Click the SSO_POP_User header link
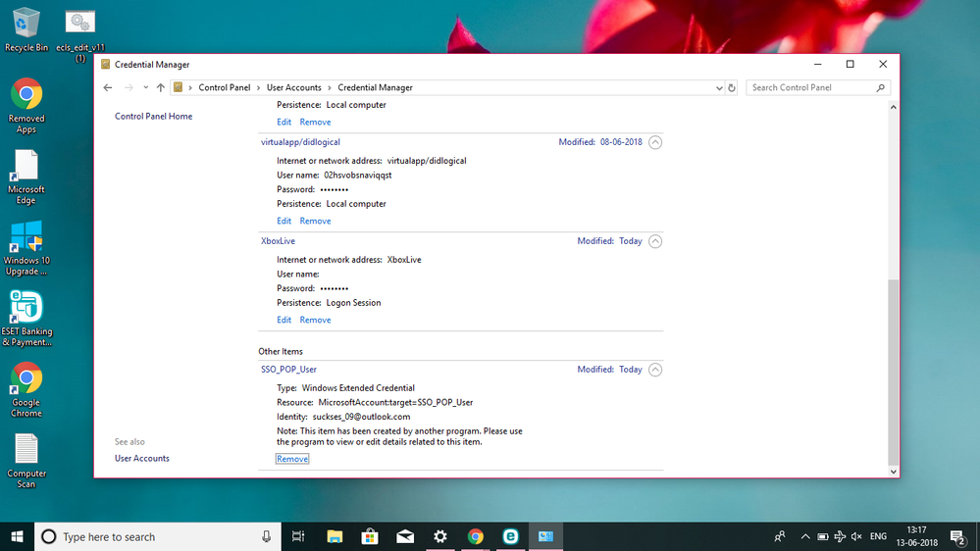980x551 pixels. pos(288,370)
